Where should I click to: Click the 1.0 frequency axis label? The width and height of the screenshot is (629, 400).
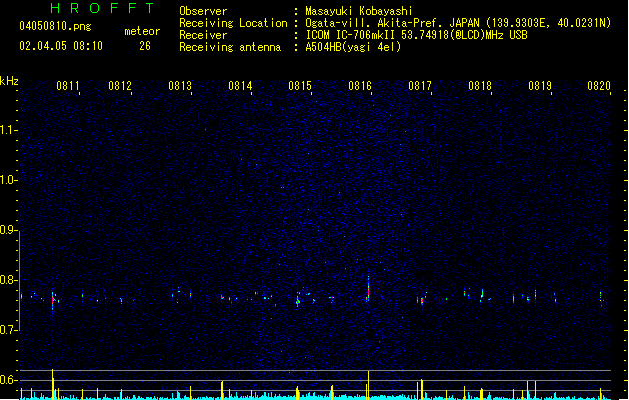8,180
